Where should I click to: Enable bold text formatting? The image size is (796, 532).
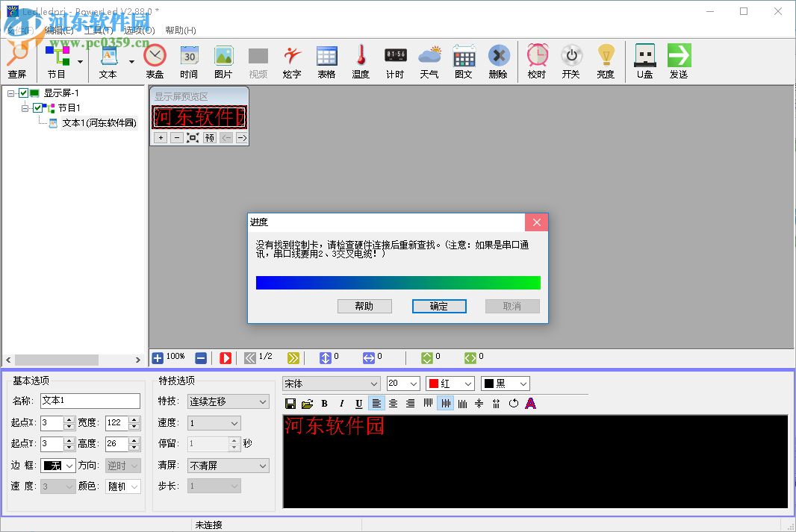pyautogui.click(x=324, y=403)
